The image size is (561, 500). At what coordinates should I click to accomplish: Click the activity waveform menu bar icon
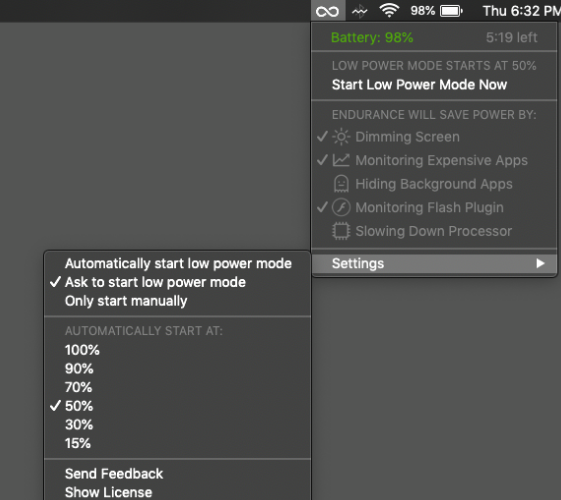[x=360, y=12]
